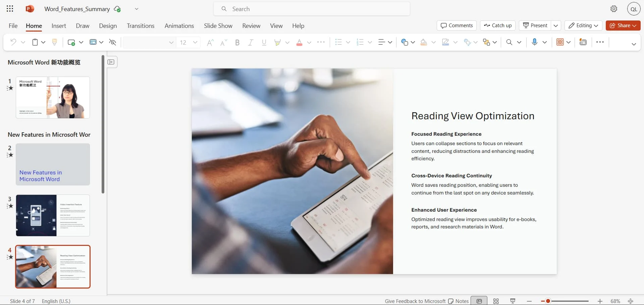Toggle the Notes pane

[458, 301]
